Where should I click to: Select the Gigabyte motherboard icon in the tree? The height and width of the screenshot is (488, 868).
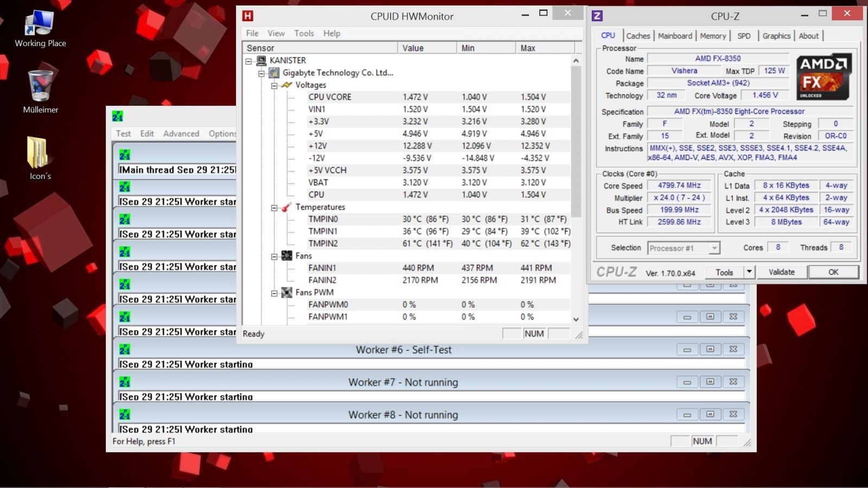click(274, 73)
